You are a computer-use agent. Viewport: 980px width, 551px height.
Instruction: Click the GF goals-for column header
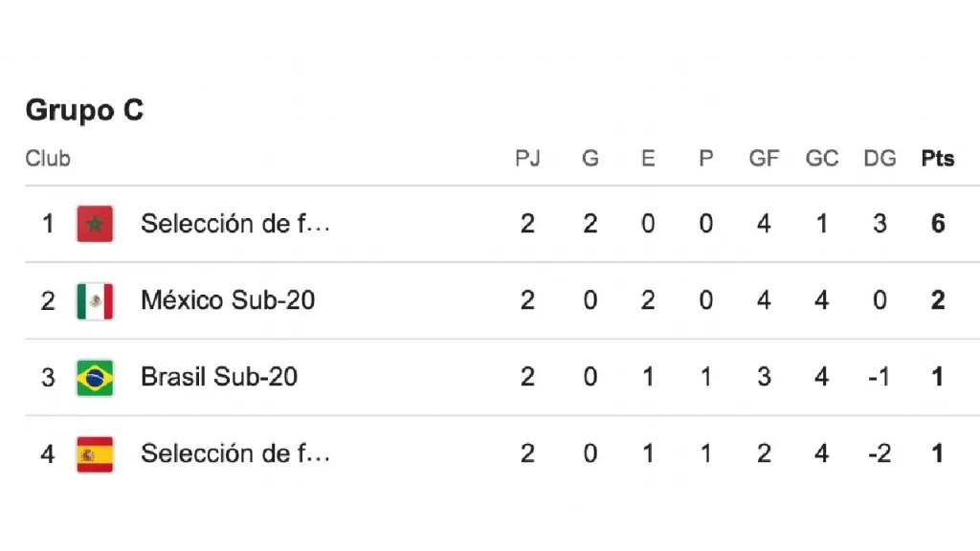coord(764,159)
